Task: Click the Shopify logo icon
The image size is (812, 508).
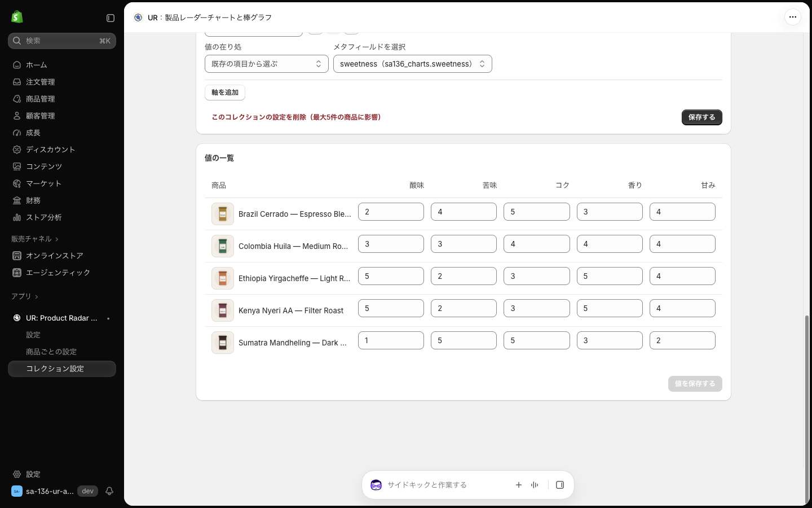Action: 17,17
